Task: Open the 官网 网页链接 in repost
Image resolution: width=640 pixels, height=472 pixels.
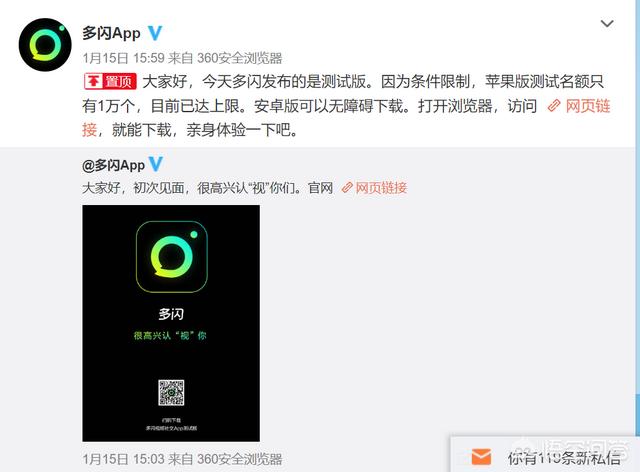Action: pos(381,188)
